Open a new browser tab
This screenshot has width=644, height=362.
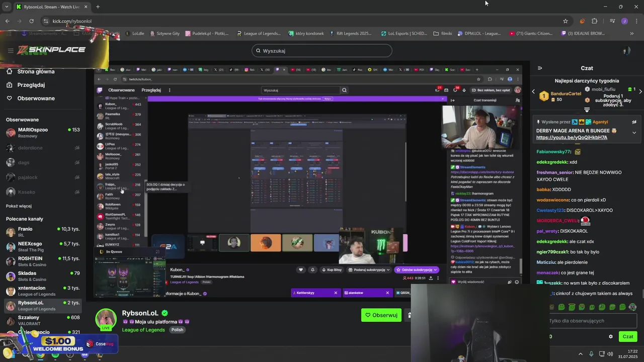pos(98,7)
